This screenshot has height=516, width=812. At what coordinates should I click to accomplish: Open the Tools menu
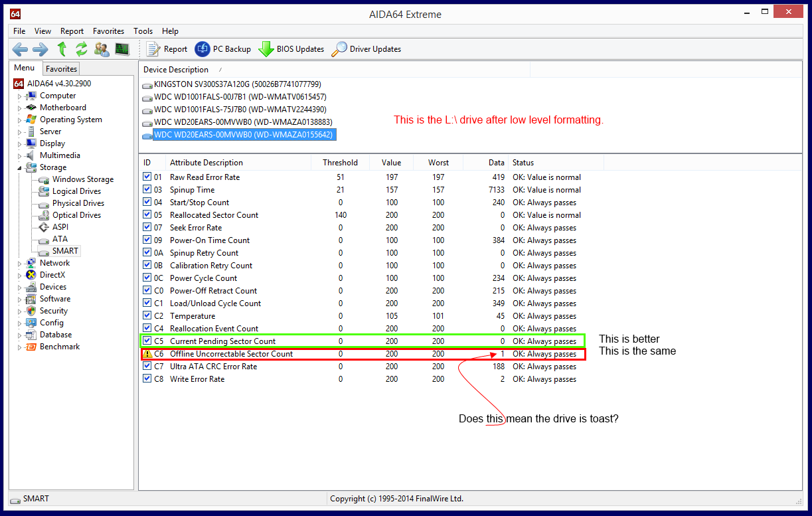coord(143,31)
